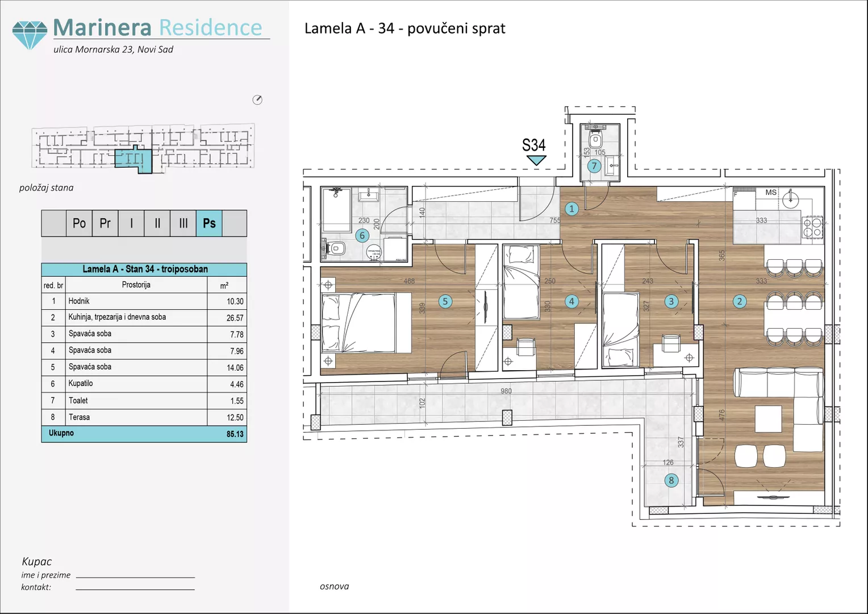Click the double bed in room 5

pyautogui.click(x=366, y=323)
